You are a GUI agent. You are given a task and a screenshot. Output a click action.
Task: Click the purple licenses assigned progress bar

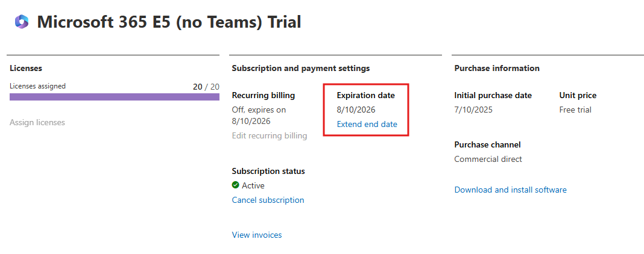pos(115,96)
